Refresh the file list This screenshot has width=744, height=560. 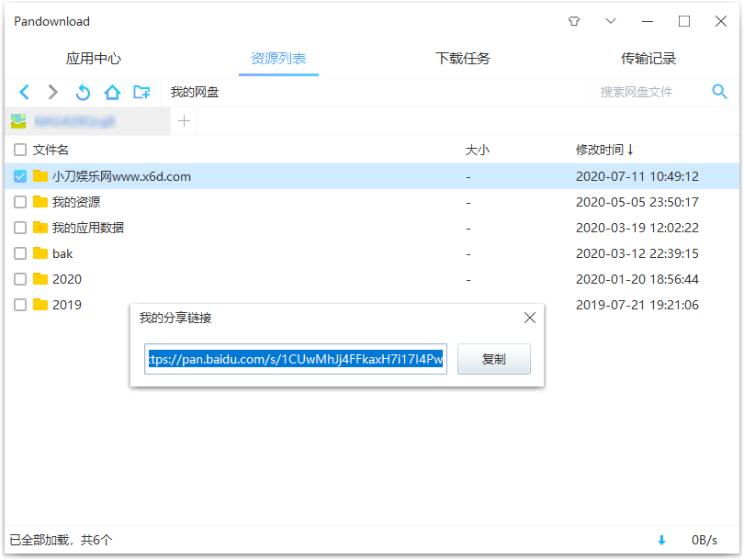pos(83,92)
